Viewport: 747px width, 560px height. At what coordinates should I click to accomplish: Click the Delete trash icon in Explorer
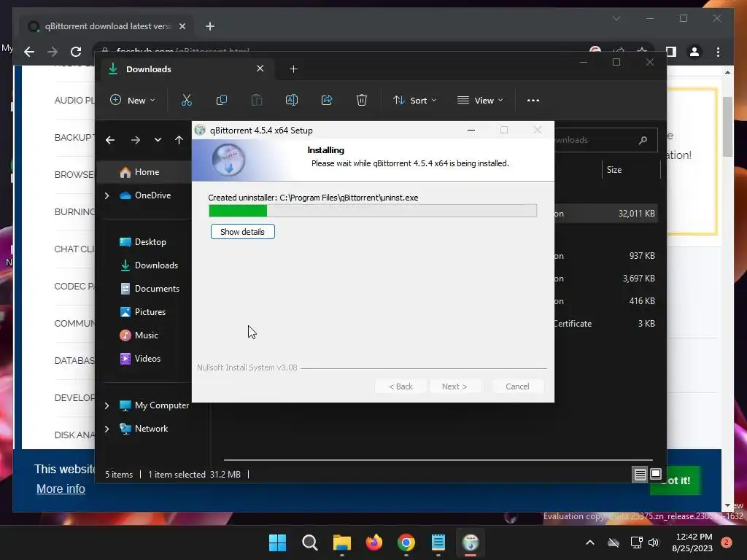[362, 100]
